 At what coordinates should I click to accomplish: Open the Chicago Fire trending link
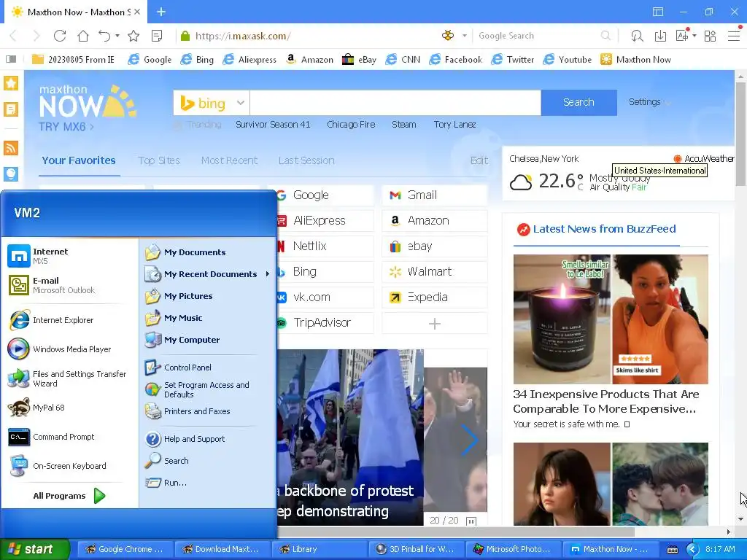[x=351, y=124]
